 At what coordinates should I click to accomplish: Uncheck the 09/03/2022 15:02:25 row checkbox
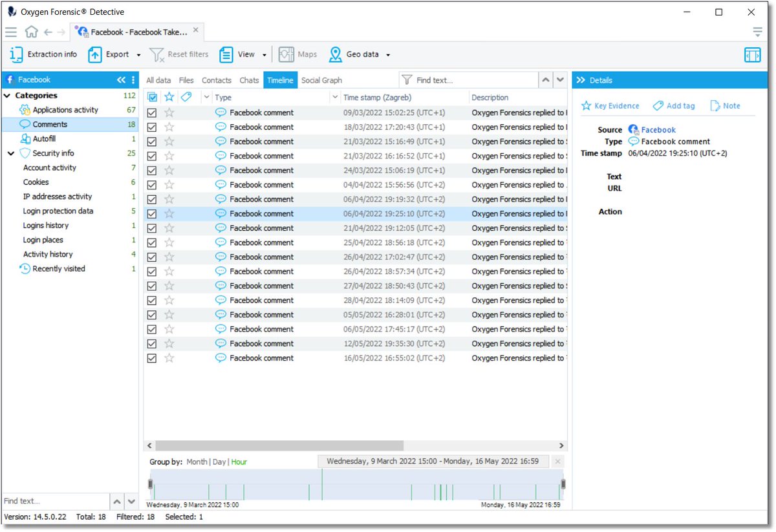(x=152, y=112)
